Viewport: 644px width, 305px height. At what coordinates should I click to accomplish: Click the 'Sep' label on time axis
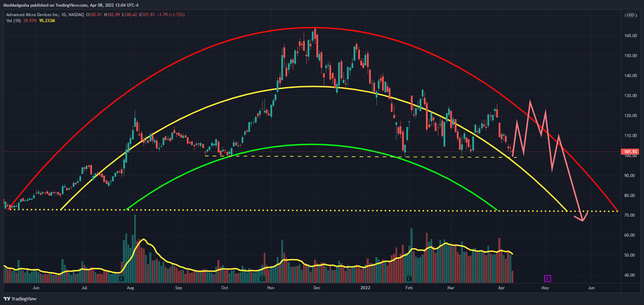[x=179, y=288]
